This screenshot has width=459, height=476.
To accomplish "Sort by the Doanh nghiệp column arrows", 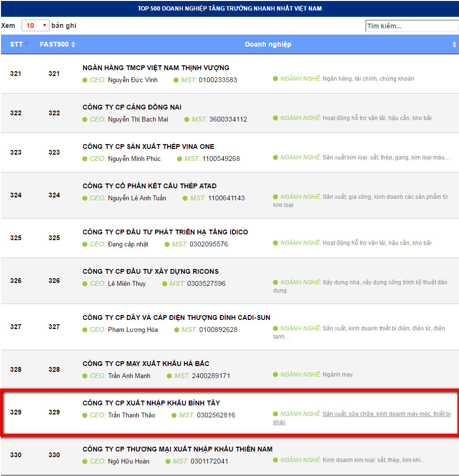I will [x=454, y=44].
